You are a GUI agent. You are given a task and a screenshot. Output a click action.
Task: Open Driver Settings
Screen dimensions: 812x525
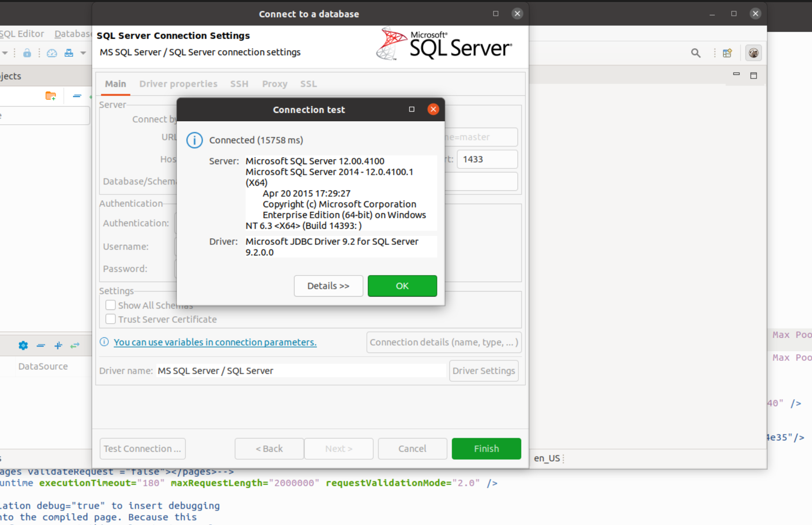484,371
